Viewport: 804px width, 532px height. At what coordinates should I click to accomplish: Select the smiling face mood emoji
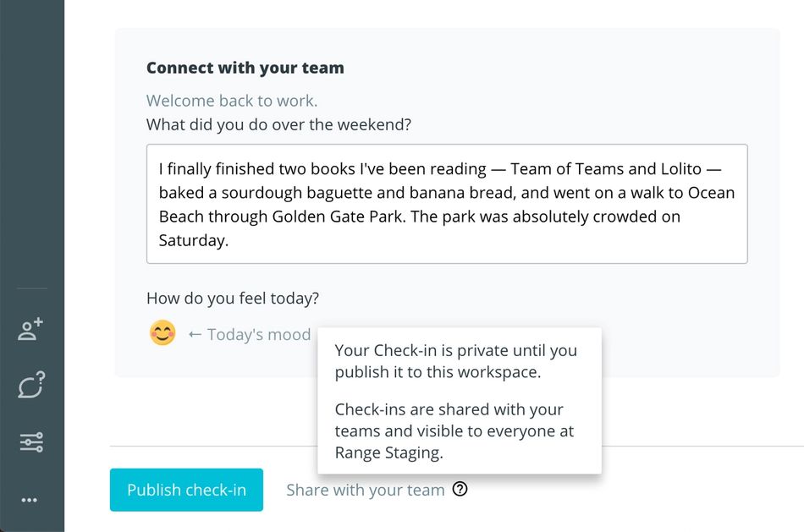(x=162, y=333)
